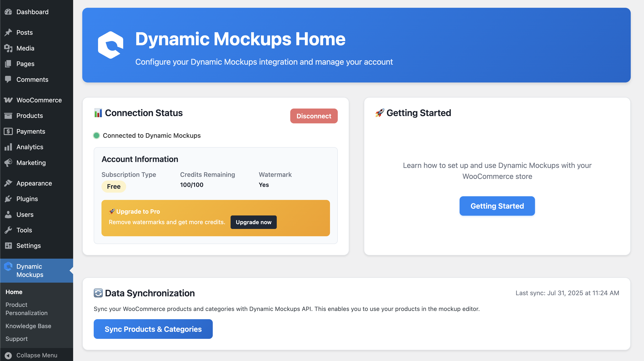Click the Comments speech bubble icon
This screenshot has width=644, height=361.
coord(8,80)
